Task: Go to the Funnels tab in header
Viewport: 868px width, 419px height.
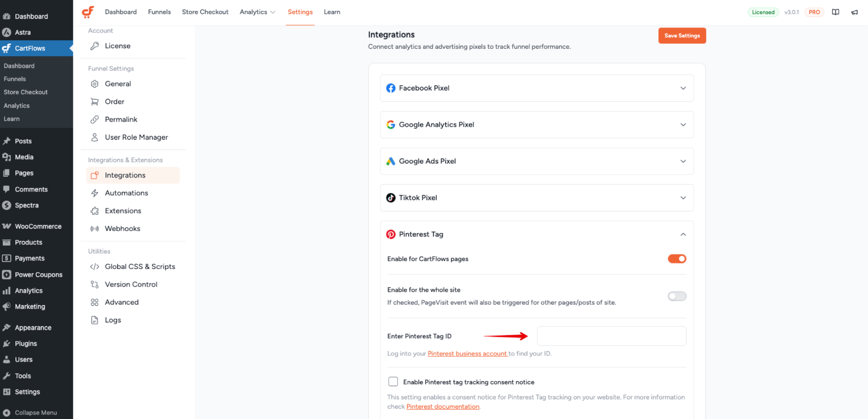Action: (x=159, y=12)
